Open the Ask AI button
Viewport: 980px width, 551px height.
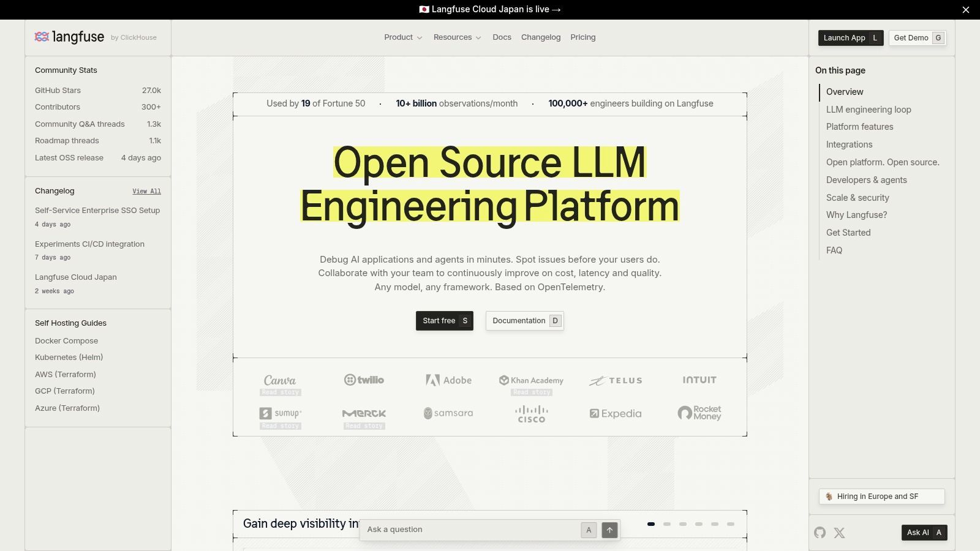925,533
